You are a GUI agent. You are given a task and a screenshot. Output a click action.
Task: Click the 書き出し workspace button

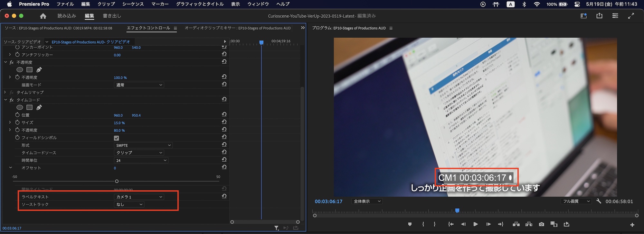click(112, 16)
